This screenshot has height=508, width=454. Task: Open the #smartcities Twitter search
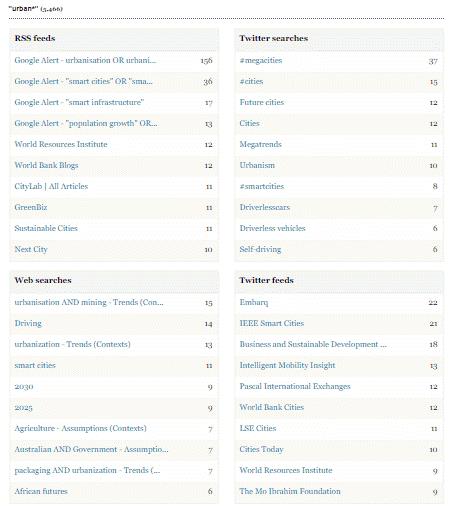(262, 186)
